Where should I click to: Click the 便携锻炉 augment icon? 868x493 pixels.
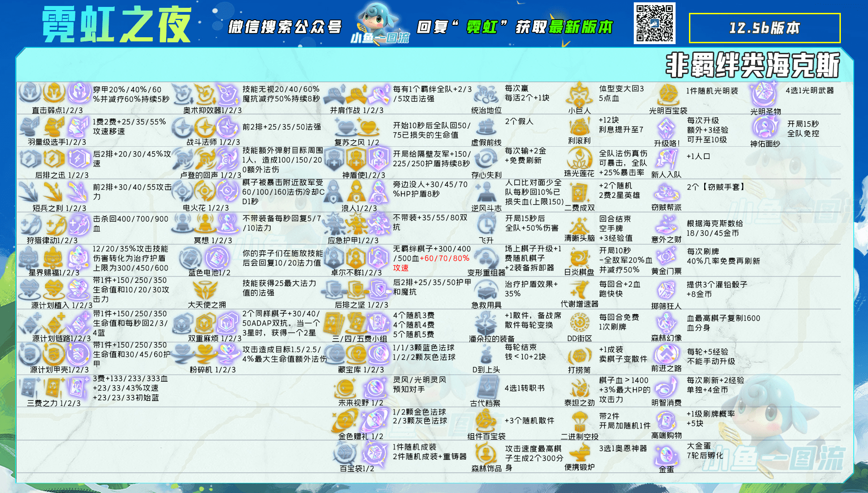coord(579,453)
